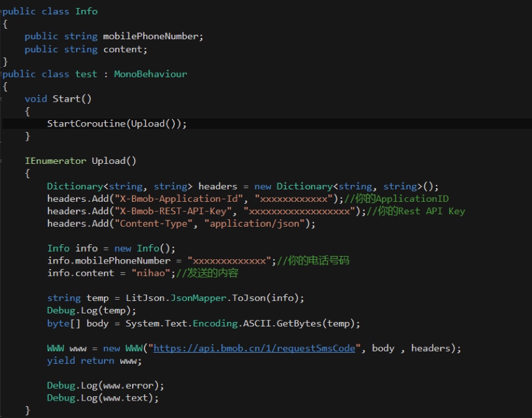532x418 pixels.
Task: Click the Debug.Log(www.error) line
Action: pyautogui.click(x=105, y=386)
